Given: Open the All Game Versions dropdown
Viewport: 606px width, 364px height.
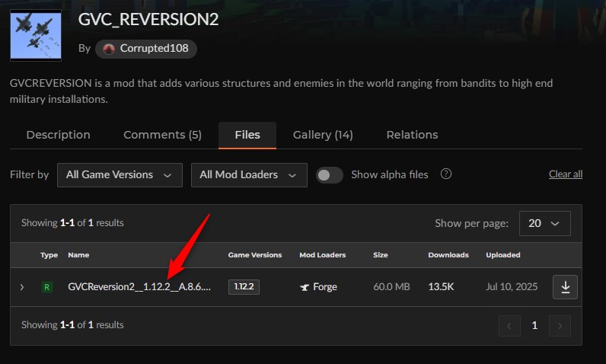Looking at the screenshot, I should click(120, 175).
